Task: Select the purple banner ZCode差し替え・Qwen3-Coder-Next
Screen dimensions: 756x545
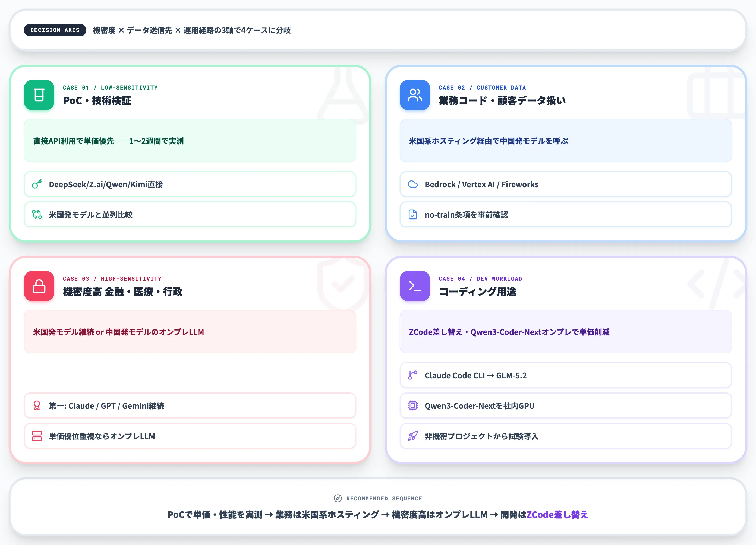Action: coord(566,332)
